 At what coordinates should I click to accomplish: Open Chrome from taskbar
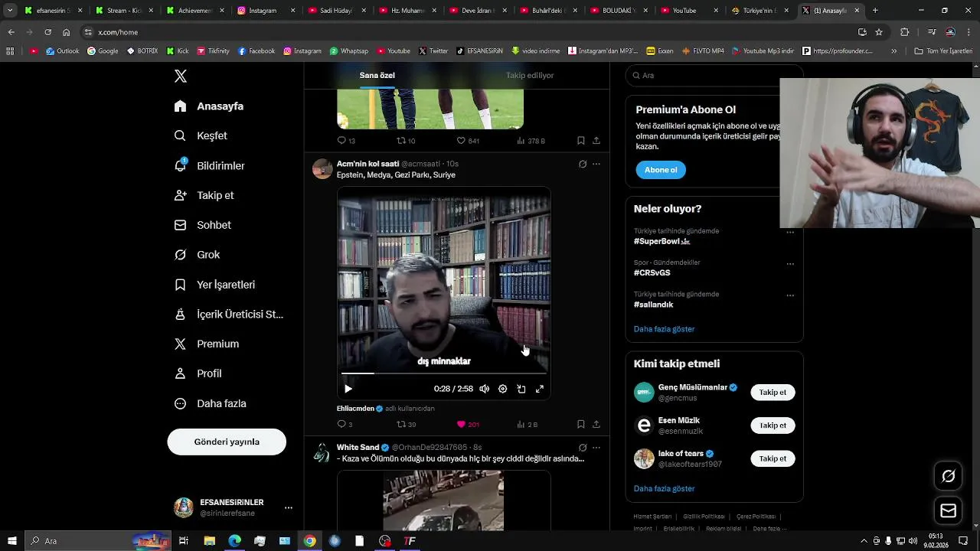click(309, 541)
